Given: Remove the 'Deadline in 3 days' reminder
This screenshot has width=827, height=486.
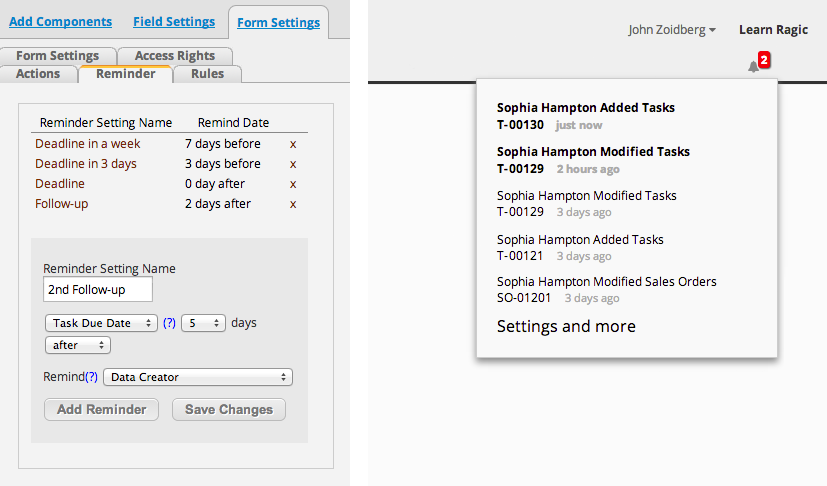Looking at the screenshot, I should [x=292, y=164].
